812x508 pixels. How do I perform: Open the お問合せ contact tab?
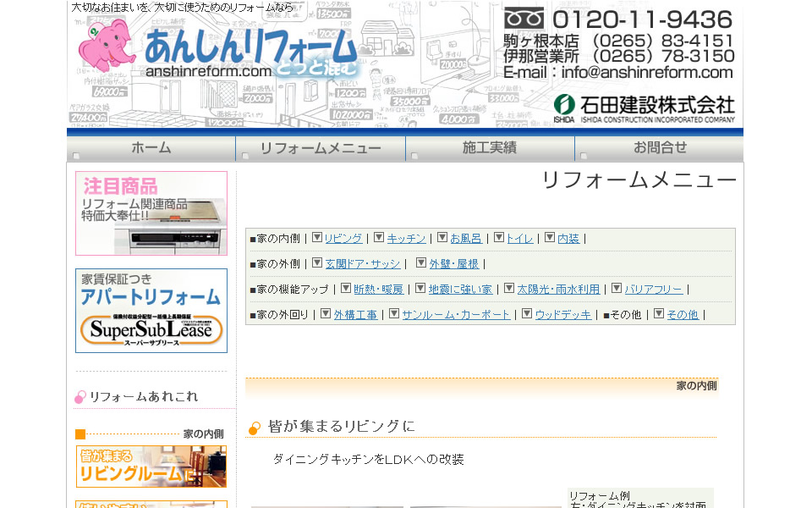(660, 148)
